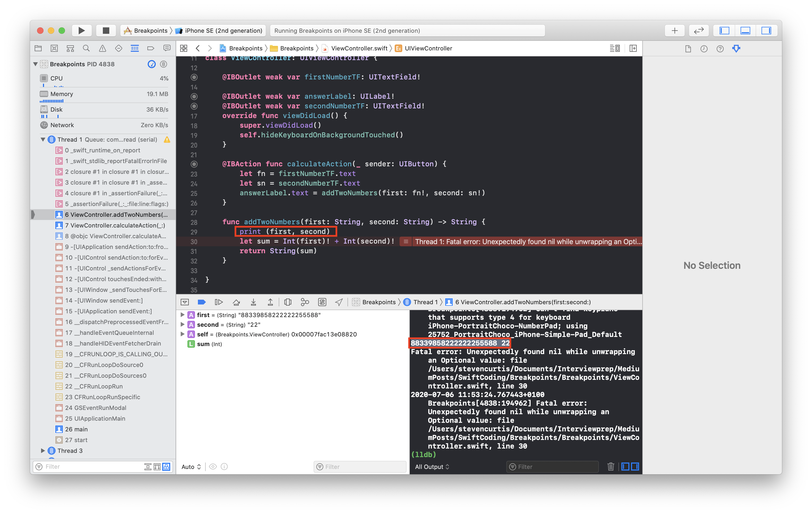This screenshot has height=514, width=812.
Task: Open the Auto variables scope popup
Action: tap(191, 467)
